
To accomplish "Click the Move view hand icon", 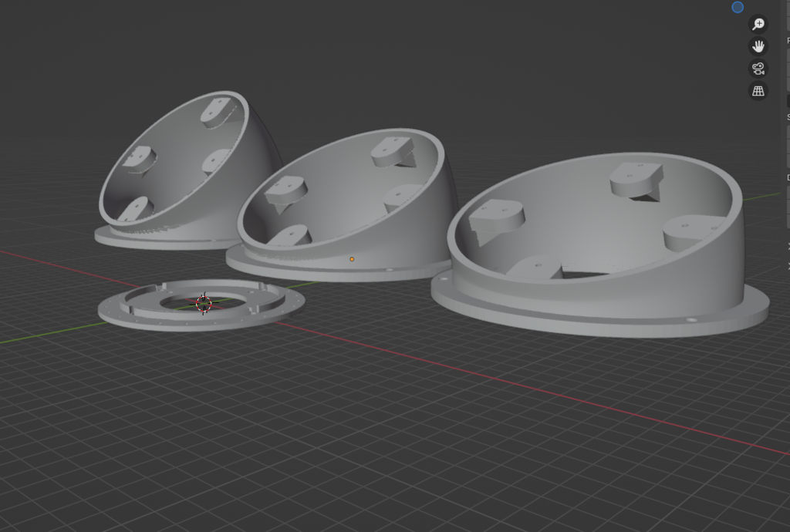I will 758,46.
